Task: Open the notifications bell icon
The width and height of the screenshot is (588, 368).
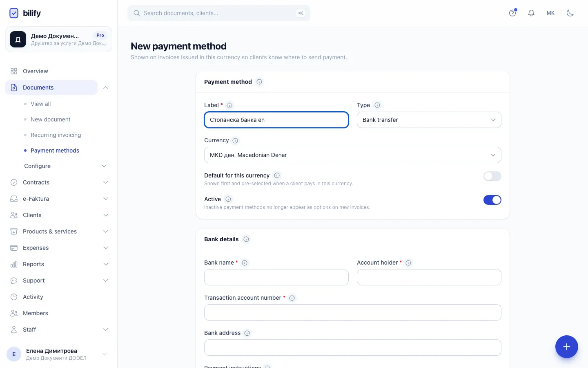Action: [x=531, y=13]
